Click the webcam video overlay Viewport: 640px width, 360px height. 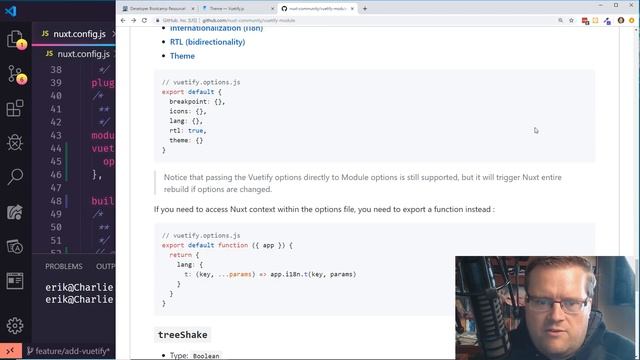click(x=546, y=307)
